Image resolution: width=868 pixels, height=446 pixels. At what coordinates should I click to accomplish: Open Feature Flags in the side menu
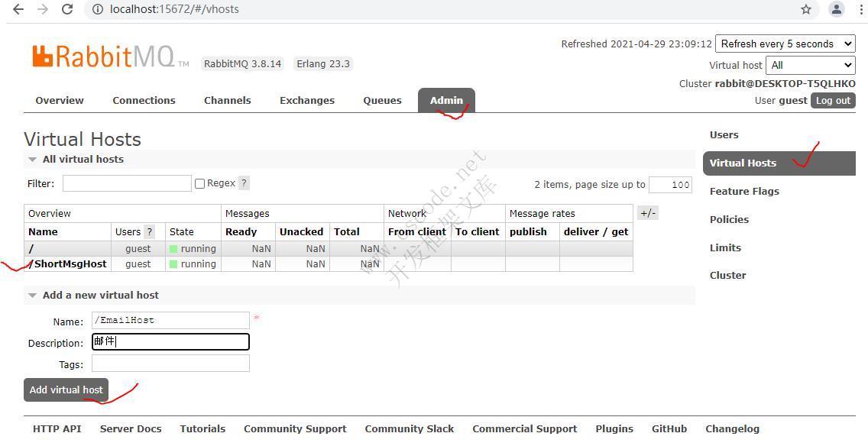pyautogui.click(x=744, y=192)
